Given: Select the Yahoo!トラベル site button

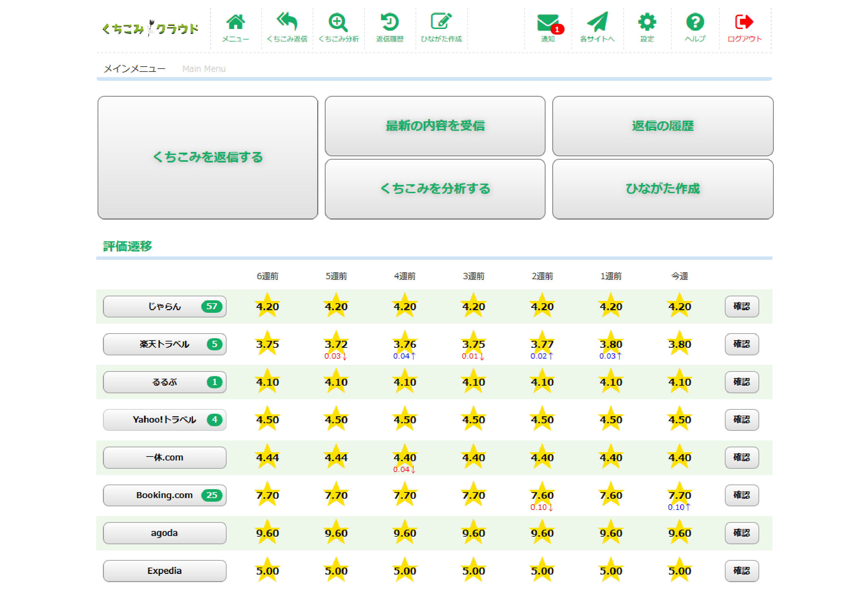Looking at the screenshot, I should click(x=165, y=420).
